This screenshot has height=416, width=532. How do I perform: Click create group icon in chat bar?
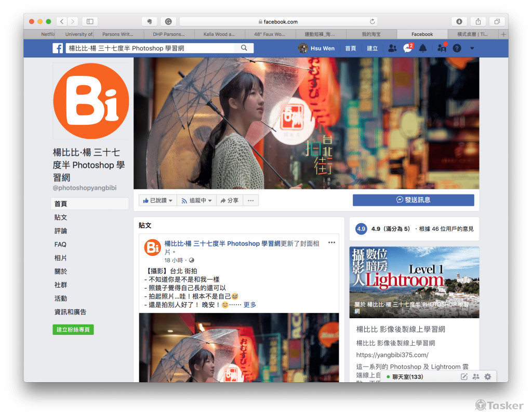coord(476,376)
